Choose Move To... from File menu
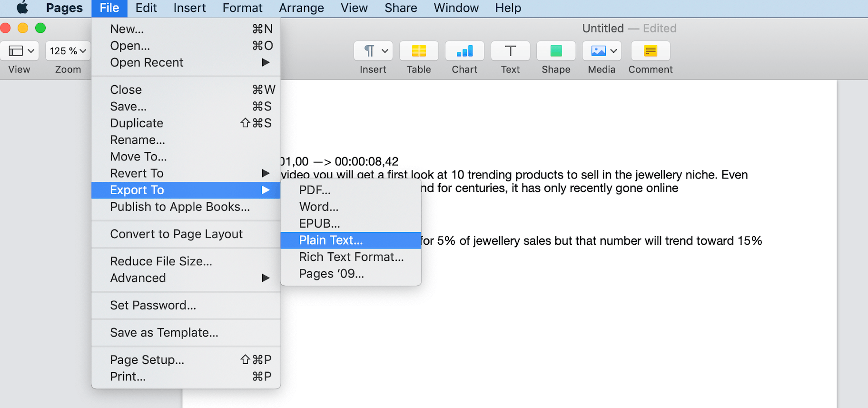Image resolution: width=868 pixels, height=408 pixels. click(186, 157)
